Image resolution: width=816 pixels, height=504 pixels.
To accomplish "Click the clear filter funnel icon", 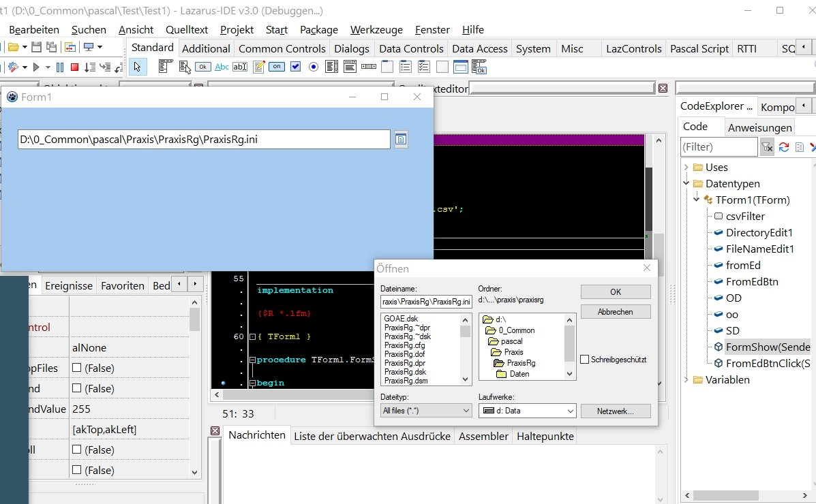I will tap(766, 147).
